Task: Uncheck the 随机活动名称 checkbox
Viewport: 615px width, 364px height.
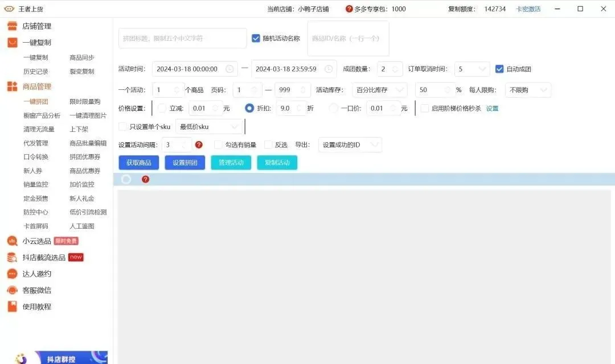Action: [256, 39]
